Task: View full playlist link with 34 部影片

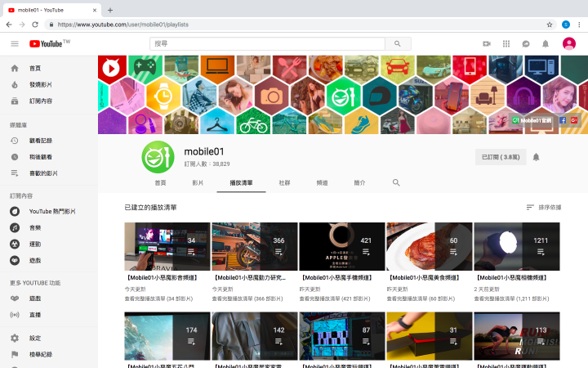Action: click(x=159, y=299)
